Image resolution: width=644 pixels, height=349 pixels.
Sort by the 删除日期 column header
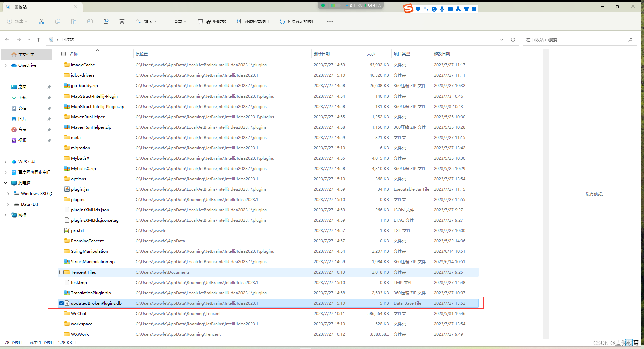(x=322, y=54)
